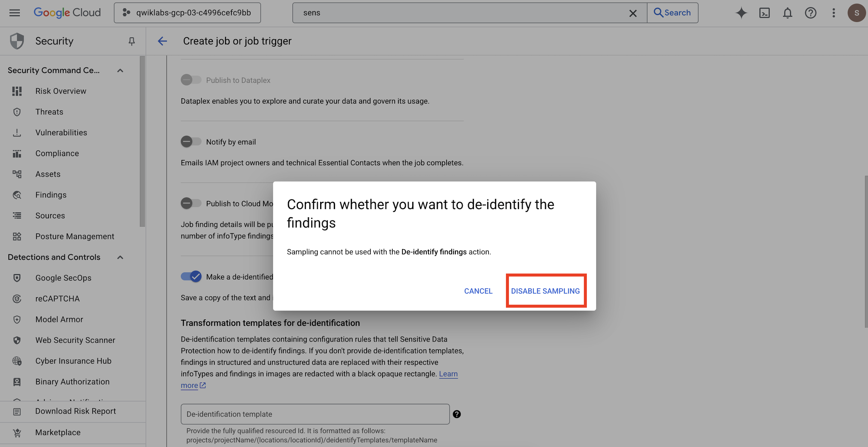Viewport: 868px width, 447px height.
Task: Collapse the Security Command Center section
Action: (120, 70)
